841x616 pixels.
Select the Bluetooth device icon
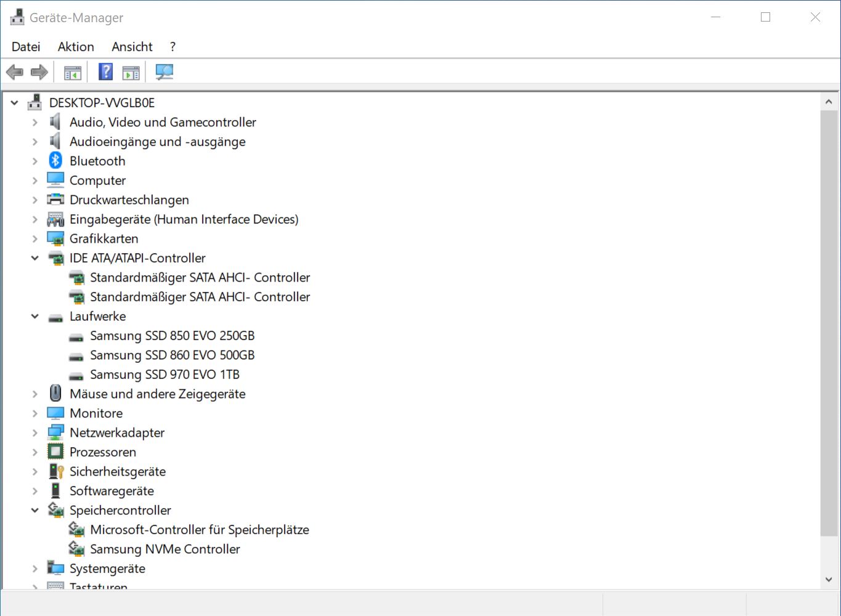(55, 160)
